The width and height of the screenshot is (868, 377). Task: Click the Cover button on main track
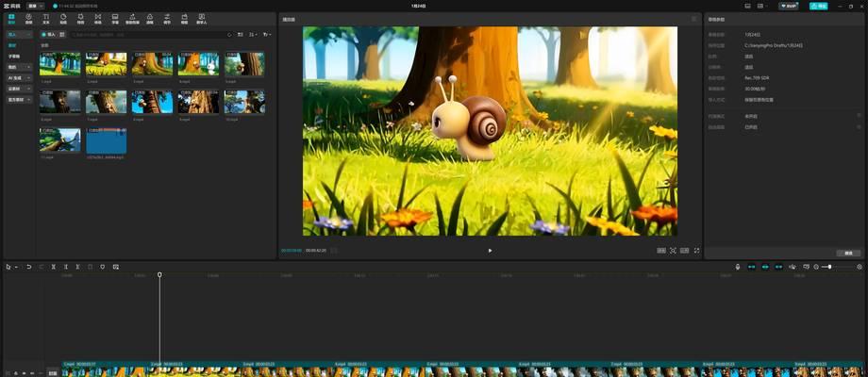pyautogui.click(x=53, y=373)
